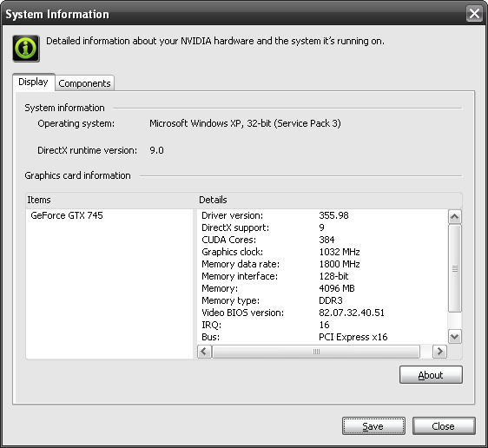The image size is (488, 448).
Task: Click the Items column header
Action: point(111,200)
